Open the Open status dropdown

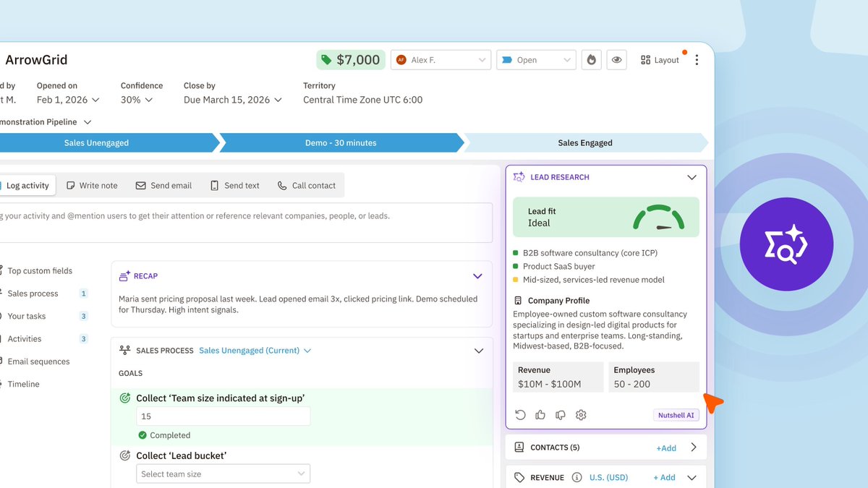pos(536,60)
